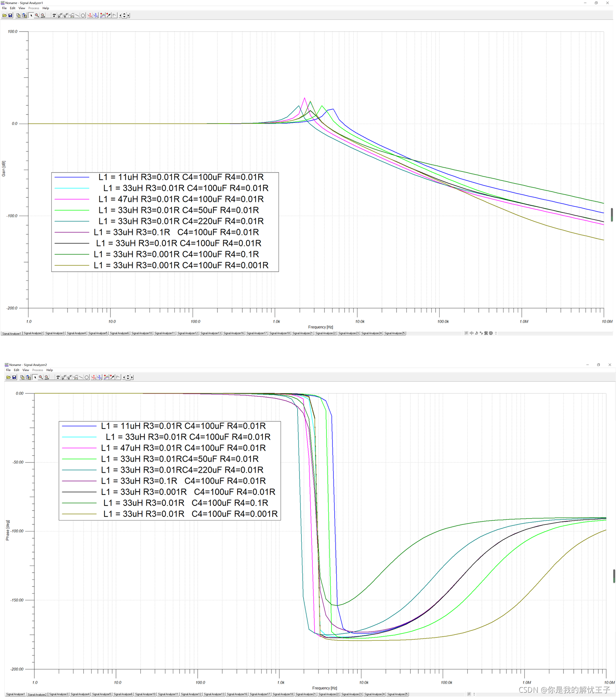Click Open file icon in Signal Analyzer2 toolbar
Viewport: 616px width, 697px height.
pyautogui.click(x=8, y=377)
